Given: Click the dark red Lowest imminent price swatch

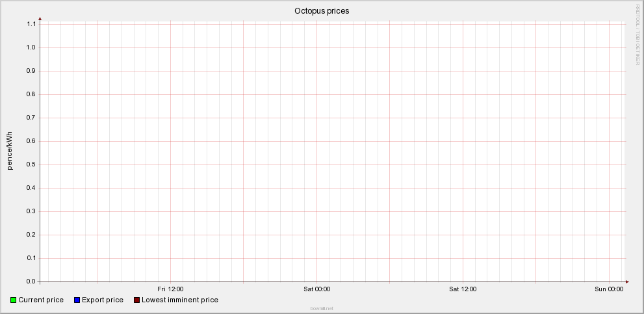Looking at the screenshot, I should tap(136, 300).
